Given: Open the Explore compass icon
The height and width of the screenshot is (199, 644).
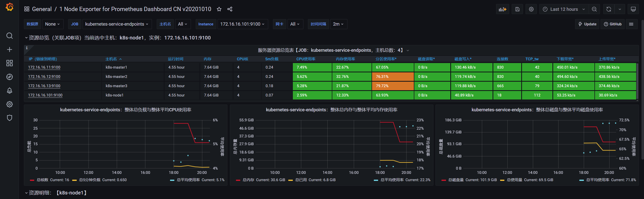Looking at the screenshot, I should pyautogui.click(x=9, y=77).
